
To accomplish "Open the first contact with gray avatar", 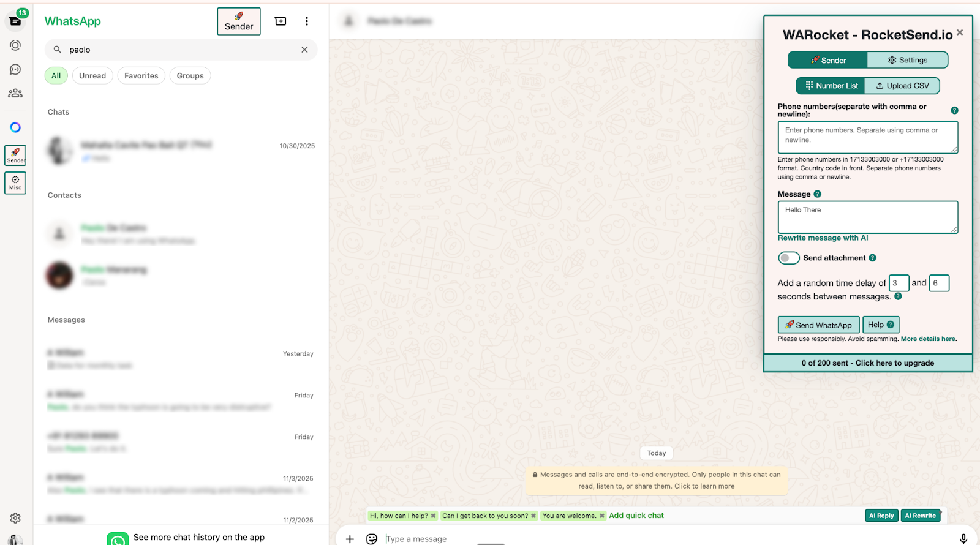I will 181,234.
